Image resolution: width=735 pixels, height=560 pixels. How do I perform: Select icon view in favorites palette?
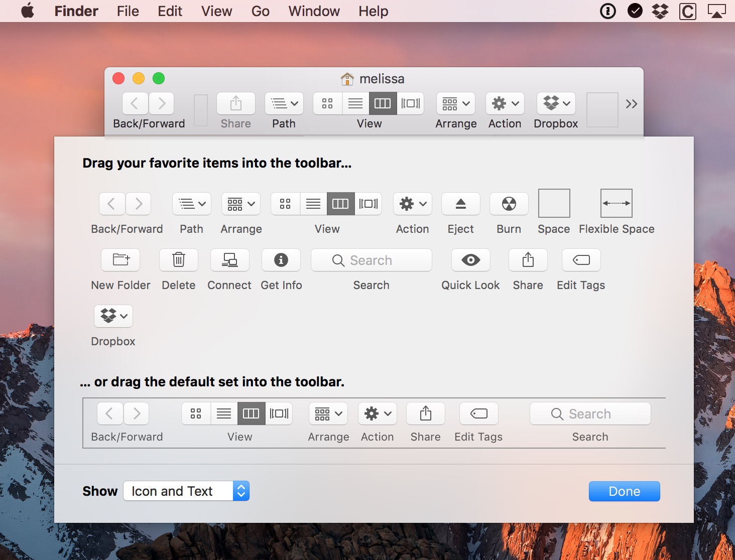[285, 204]
